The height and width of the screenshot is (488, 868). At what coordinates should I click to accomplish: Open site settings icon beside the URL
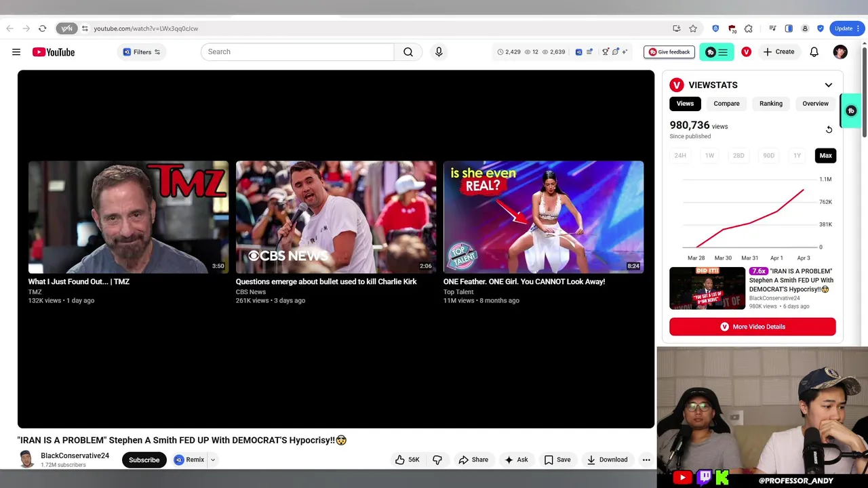point(85,28)
